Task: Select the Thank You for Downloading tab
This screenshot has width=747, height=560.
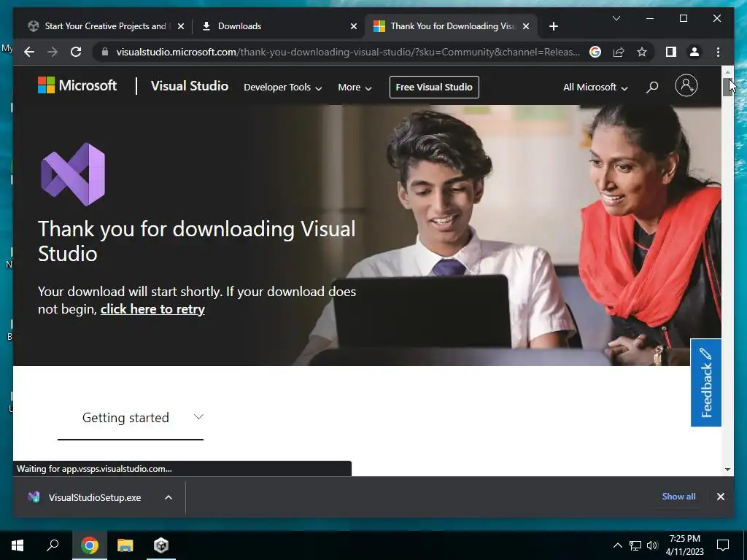Action: click(x=452, y=26)
